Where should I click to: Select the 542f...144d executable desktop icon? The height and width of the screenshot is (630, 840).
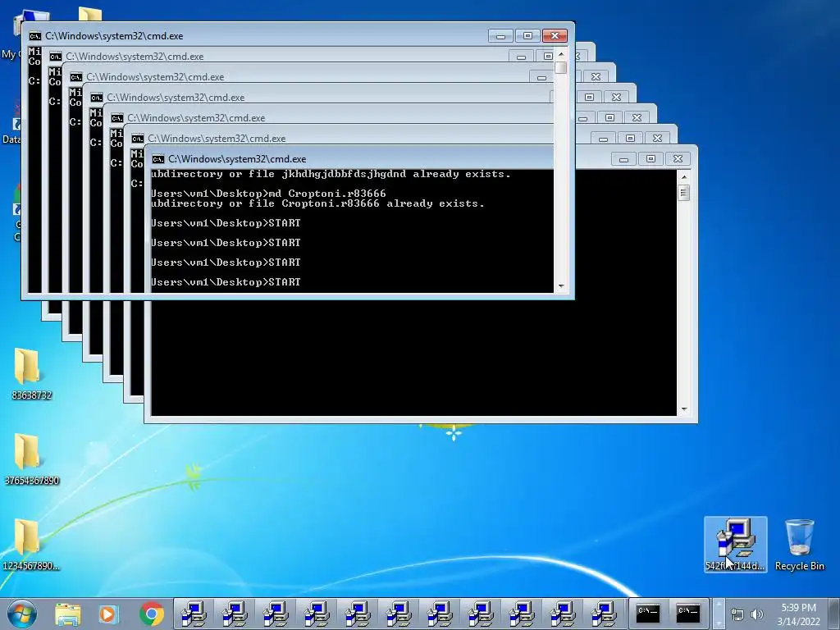[x=735, y=545]
